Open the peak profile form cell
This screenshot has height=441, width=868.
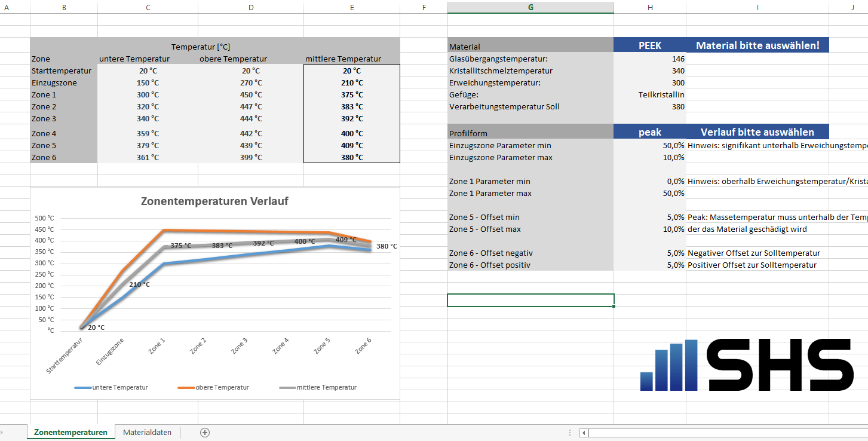click(649, 132)
